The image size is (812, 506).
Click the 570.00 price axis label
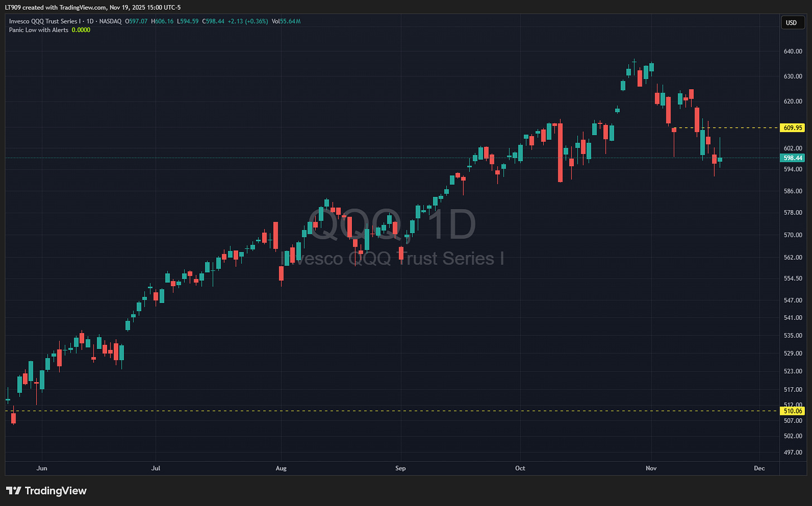coord(793,235)
